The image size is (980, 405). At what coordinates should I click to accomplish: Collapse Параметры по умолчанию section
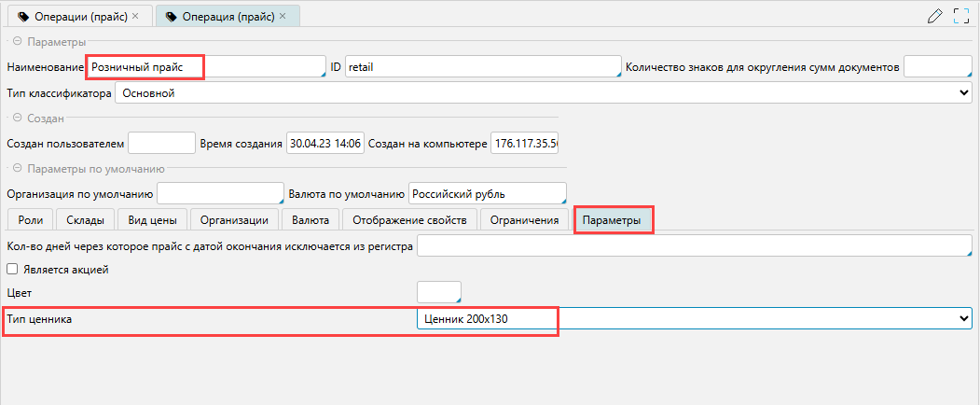17,169
